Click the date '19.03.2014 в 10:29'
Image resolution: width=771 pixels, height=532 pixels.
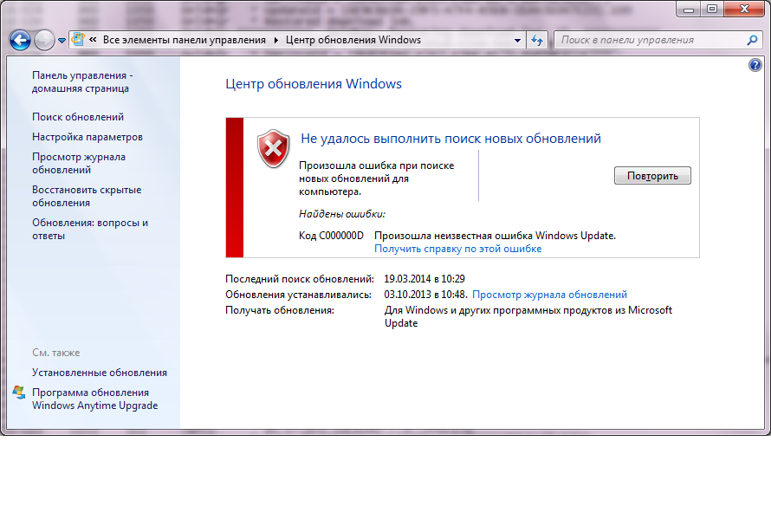point(424,279)
